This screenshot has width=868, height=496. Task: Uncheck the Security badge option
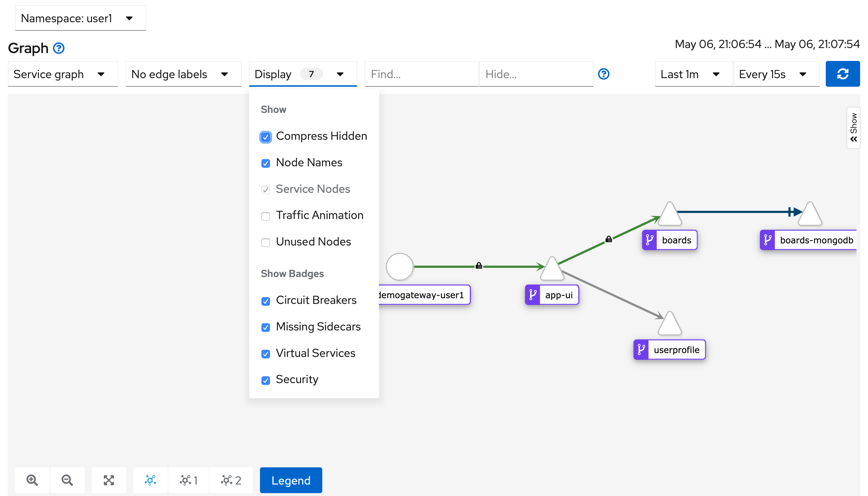(x=266, y=380)
